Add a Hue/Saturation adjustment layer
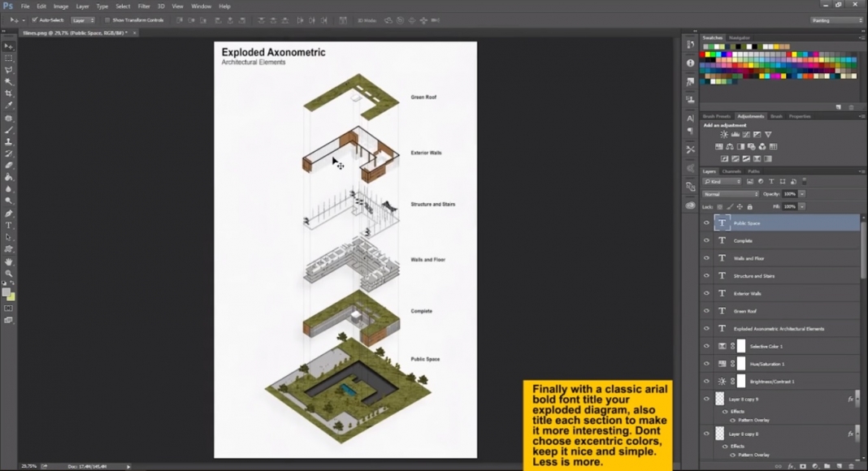 [718, 146]
